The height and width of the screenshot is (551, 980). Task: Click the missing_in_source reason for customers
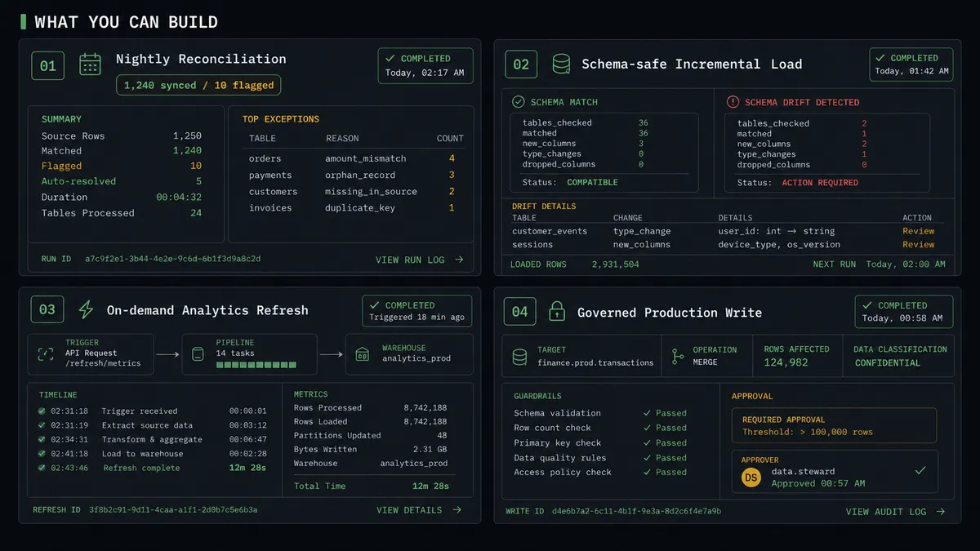pyautogui.click(x=371, y=191)
